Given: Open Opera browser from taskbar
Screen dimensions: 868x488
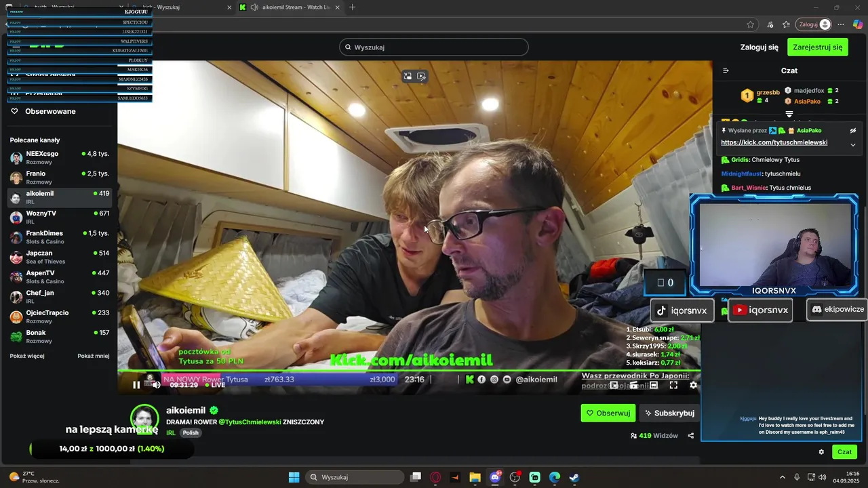Looking at the screenshot, I should coord(435,477).
